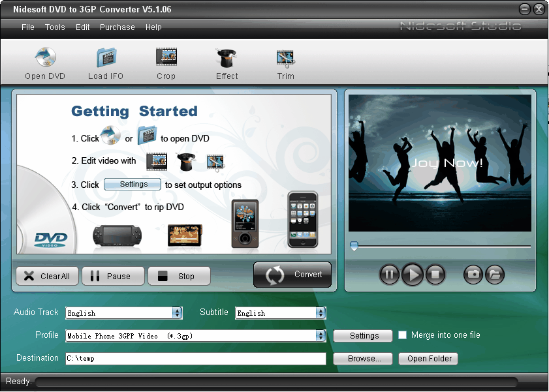Click the Convert button

tap(292, 275)
